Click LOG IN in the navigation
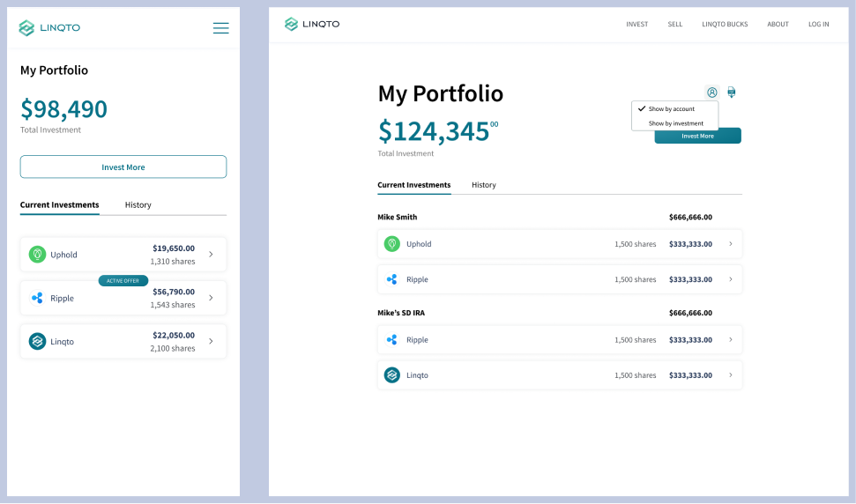Screen dimensions: 856x504 pos(818,24)
